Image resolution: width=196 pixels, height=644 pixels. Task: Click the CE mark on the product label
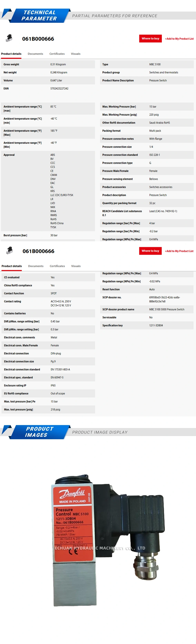[73, 552]
